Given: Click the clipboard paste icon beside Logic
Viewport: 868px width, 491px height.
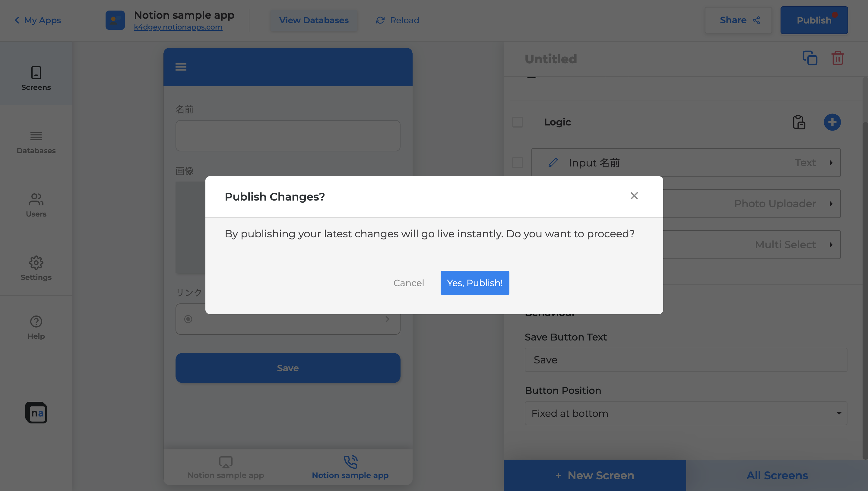Looking at the screenshot, I should (x=799, y=122).
